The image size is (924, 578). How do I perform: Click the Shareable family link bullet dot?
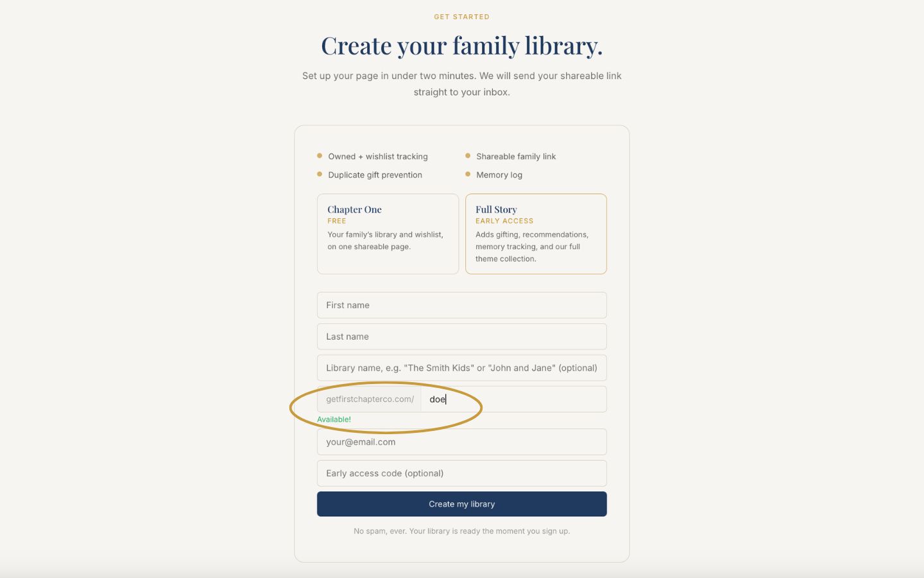coord(468,155)
